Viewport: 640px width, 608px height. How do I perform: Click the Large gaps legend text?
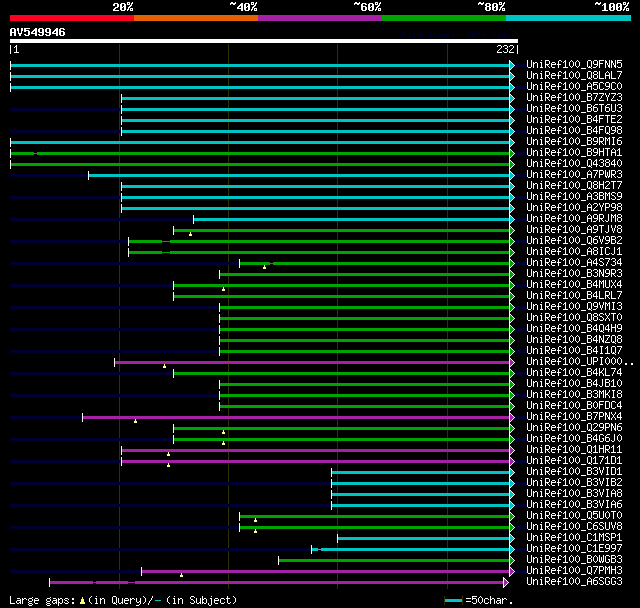[42, 601]
